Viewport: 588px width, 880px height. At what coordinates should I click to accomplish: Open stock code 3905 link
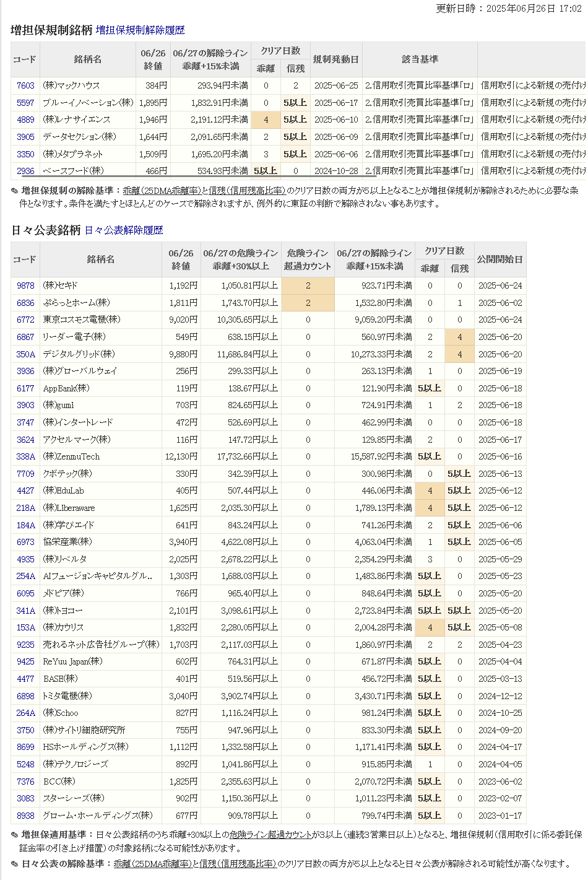[25, 137]
